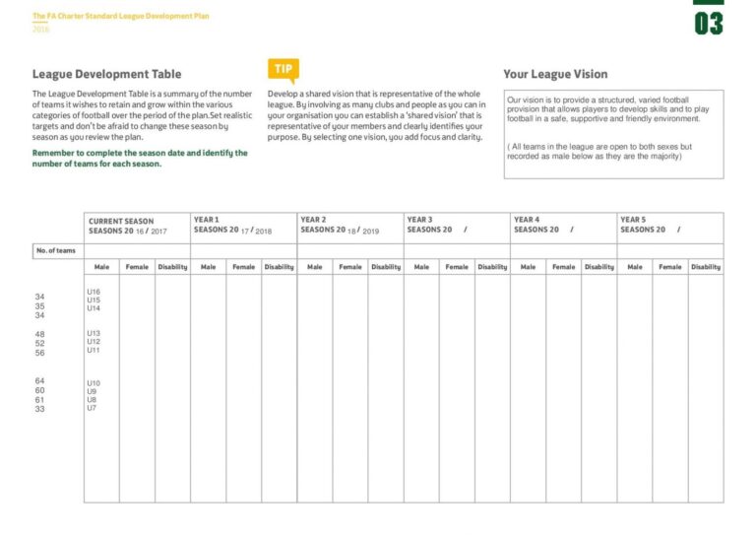Click the Female header under YEAR 1
This screenshot has height=535, width=756.
243,267
